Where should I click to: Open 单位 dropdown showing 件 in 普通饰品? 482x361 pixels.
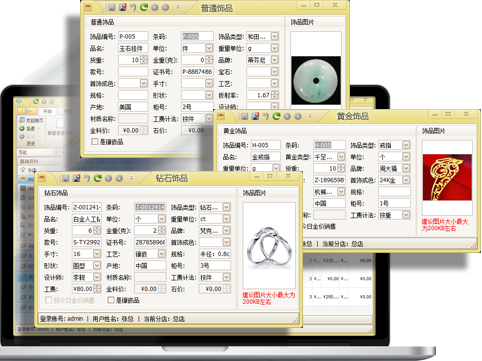[x=209, y=48]
